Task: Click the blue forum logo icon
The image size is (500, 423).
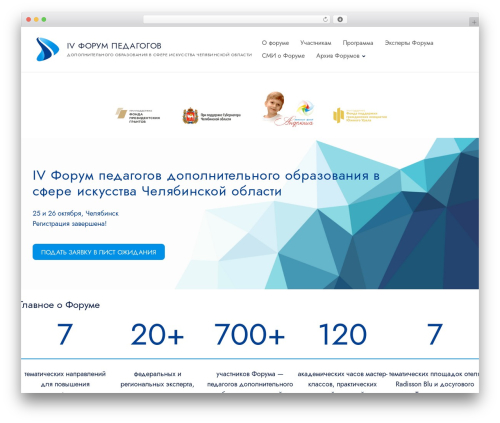Action: coord(47,49)
